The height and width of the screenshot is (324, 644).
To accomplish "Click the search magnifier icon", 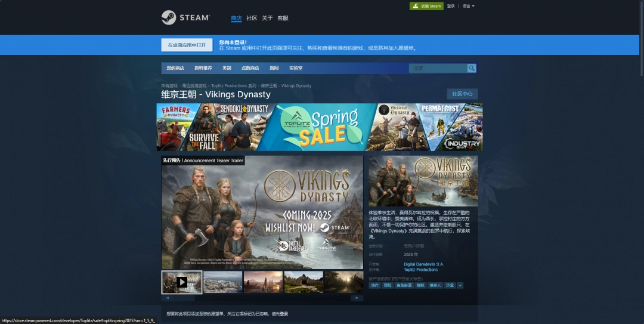I will tap(472, 68).
